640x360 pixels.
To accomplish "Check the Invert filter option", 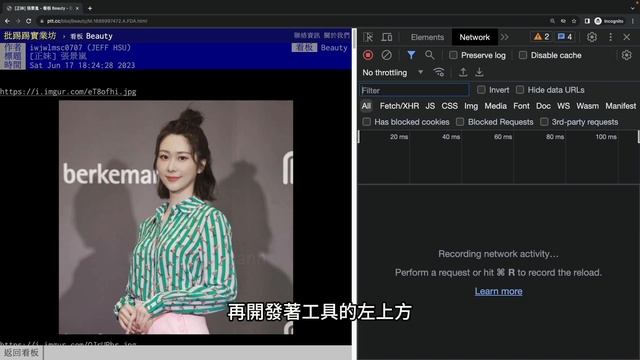I will pyautogui.click(x=481, y=90).
